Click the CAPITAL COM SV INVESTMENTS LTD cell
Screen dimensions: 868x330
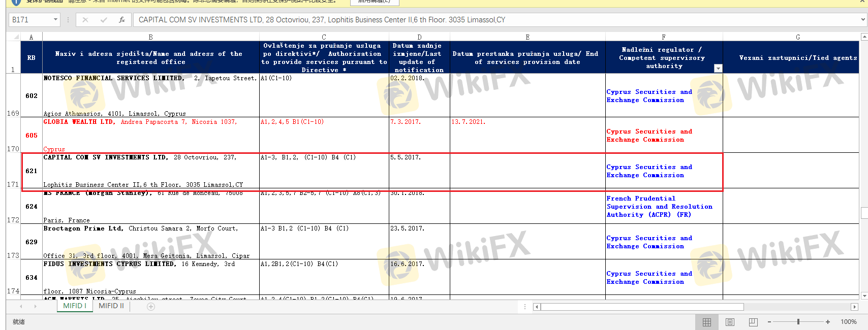click(x=151, y=171)
